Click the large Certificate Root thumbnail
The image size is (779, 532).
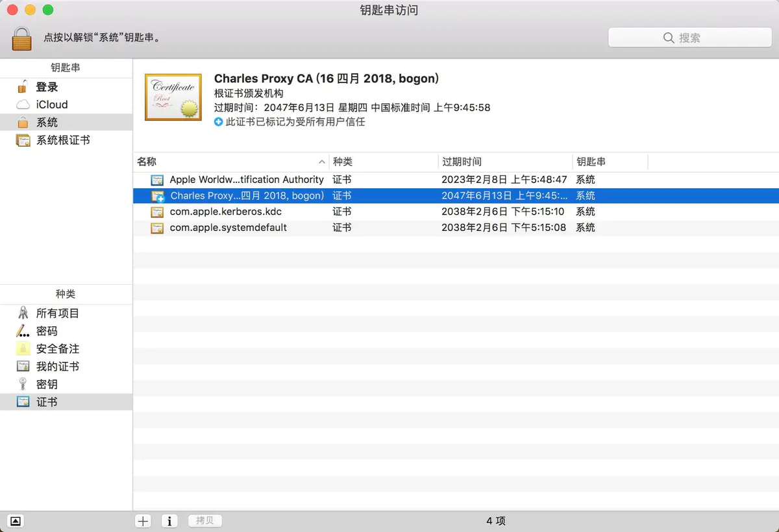pos(173,97)
